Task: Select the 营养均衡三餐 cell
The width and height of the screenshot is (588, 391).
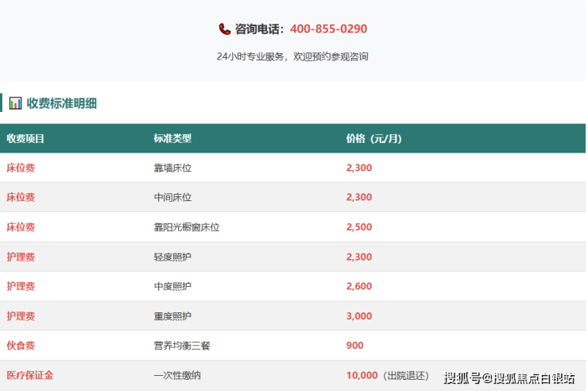Action: pyautogui.click(x=181, y=346)
